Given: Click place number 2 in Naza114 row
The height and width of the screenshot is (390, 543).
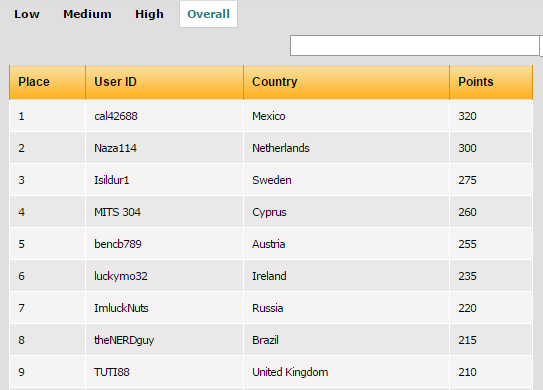Looking at the screenshot, I should tap(21, 148).
